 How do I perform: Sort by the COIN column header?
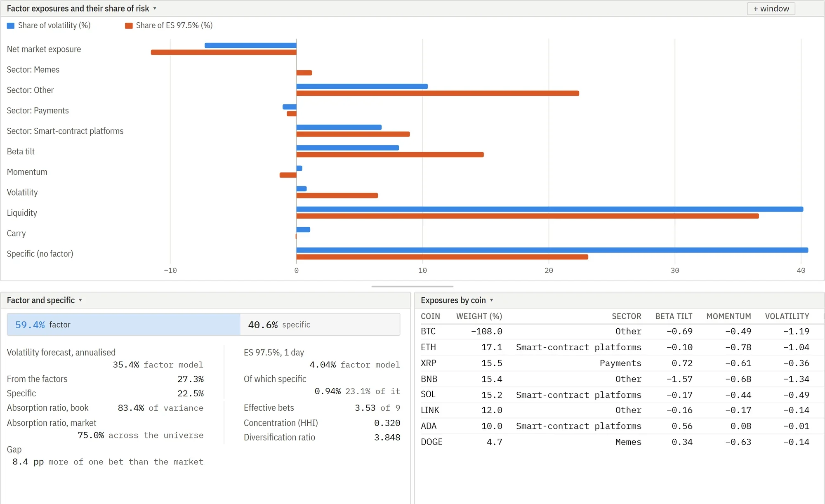(x=430, y=316)
